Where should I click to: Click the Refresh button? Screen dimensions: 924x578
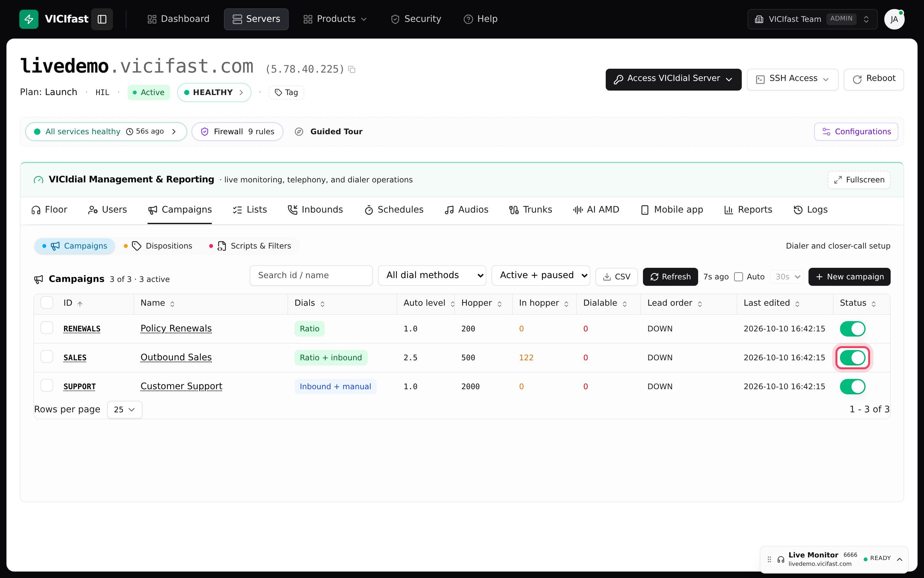point(670,276)
